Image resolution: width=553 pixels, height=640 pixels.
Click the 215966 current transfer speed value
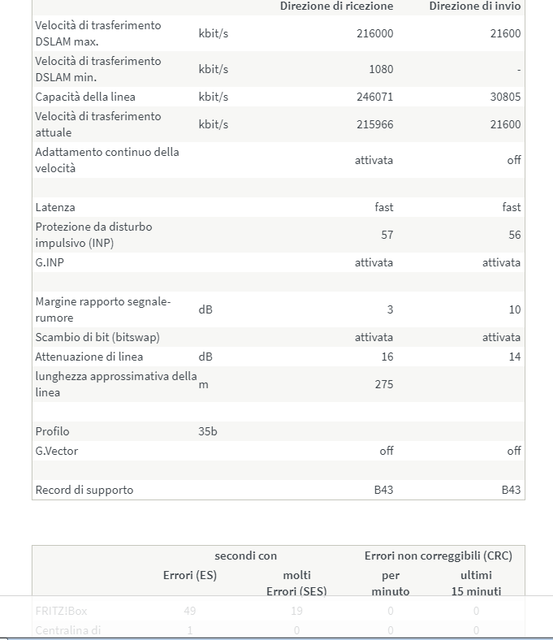coord(375,124)
